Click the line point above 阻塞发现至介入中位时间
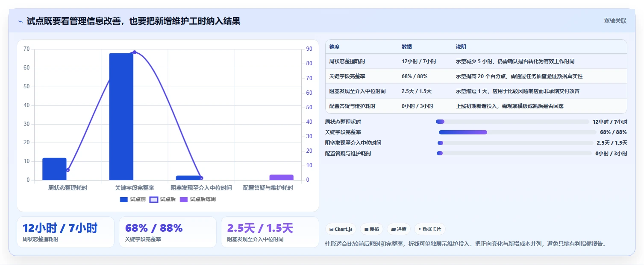This screenshot has height=265, width=644. pyautogui.click(x=201, y=178)
